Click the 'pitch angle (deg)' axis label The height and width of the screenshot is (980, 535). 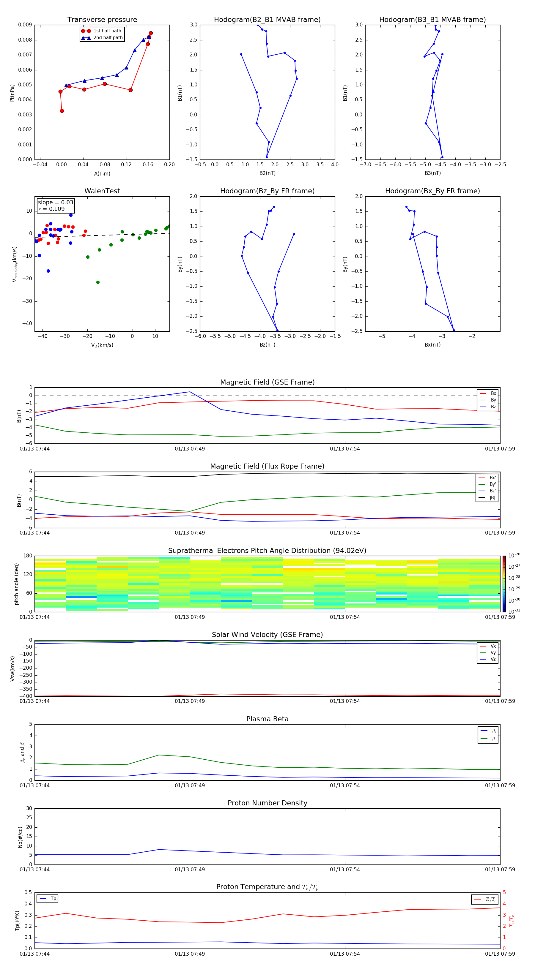point(16,584)
